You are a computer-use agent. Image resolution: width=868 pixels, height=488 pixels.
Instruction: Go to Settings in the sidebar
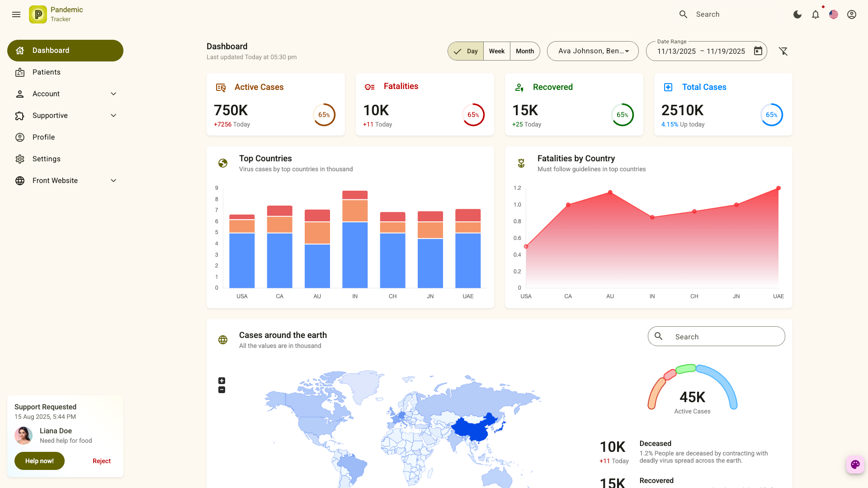point(46,159)
